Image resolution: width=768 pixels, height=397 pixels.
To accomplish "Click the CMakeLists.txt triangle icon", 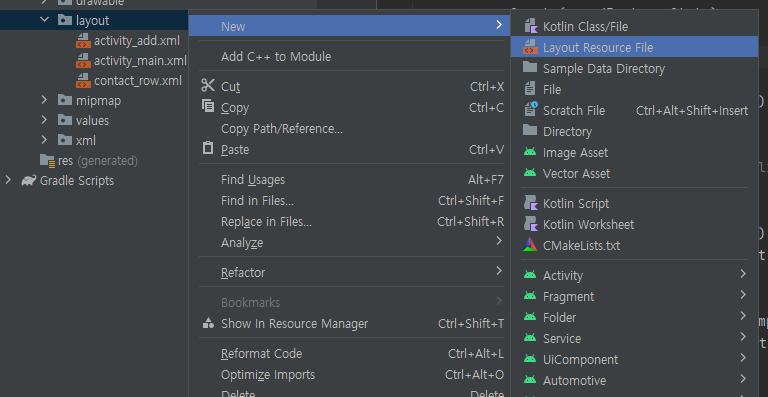I will click(x=530, y=245).
